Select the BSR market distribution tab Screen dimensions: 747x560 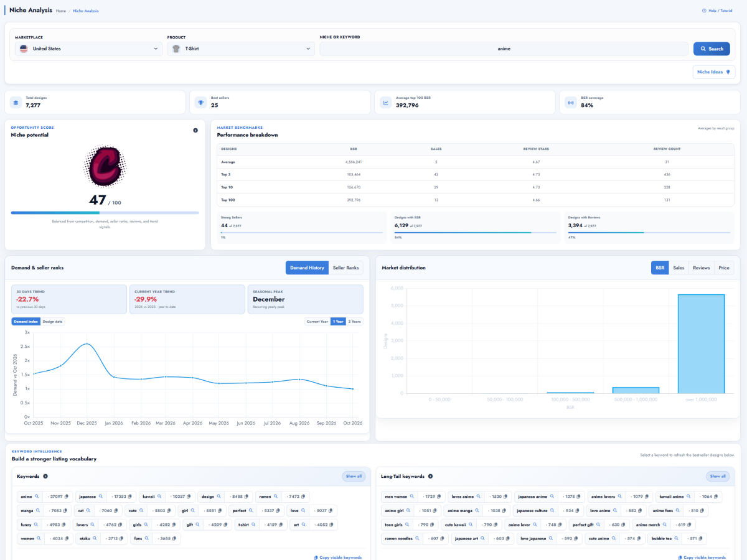pyautogui.click(x=660, y=268)
